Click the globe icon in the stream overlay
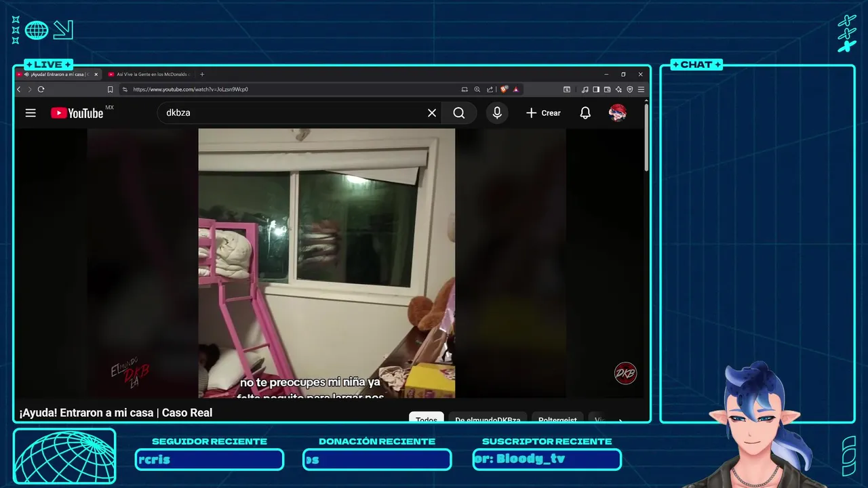This screenshot has height=488, width=868. click(x=37, y=30)
